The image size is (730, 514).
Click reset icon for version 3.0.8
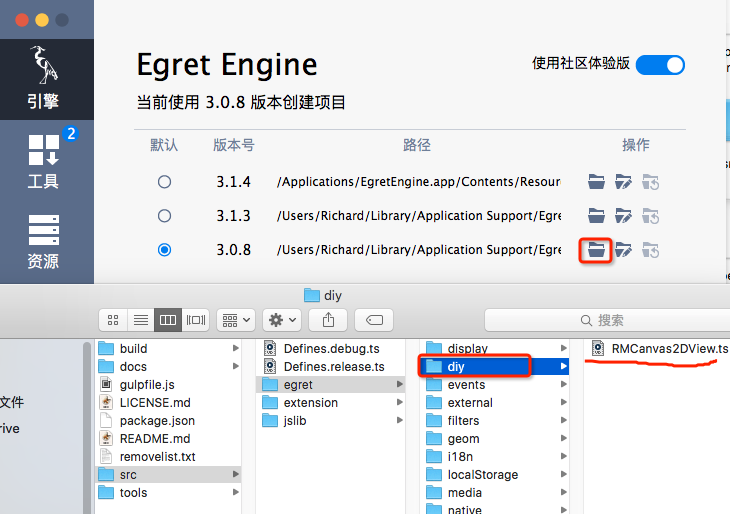(650, 250)
